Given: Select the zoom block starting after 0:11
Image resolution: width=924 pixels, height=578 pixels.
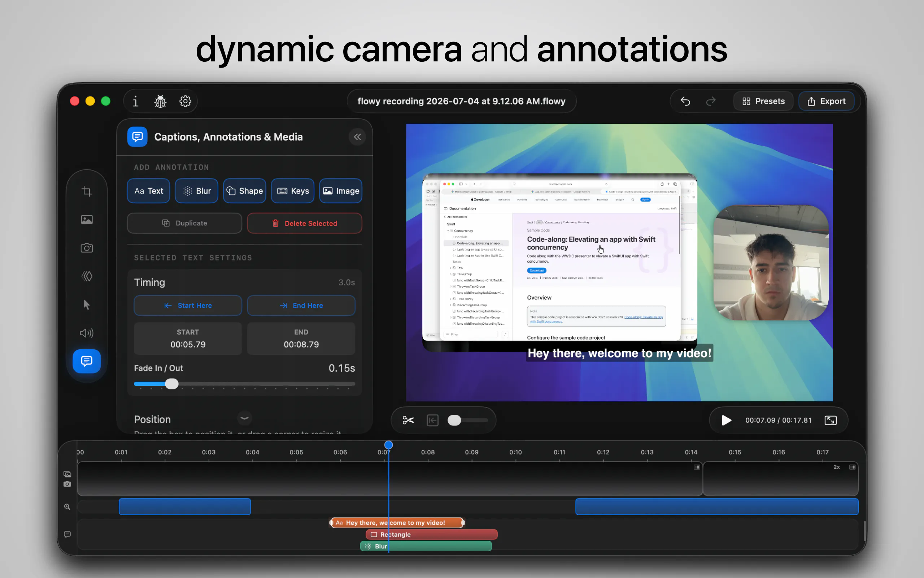Looking at the screenshot, I should click(717, 507).
